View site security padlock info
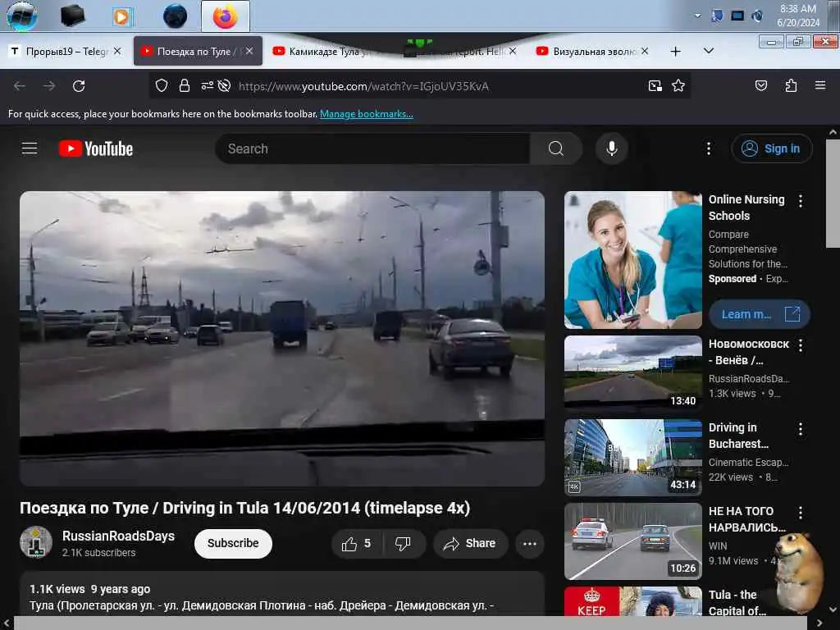This screenshot has width=840, height=630. click(185, 85)
